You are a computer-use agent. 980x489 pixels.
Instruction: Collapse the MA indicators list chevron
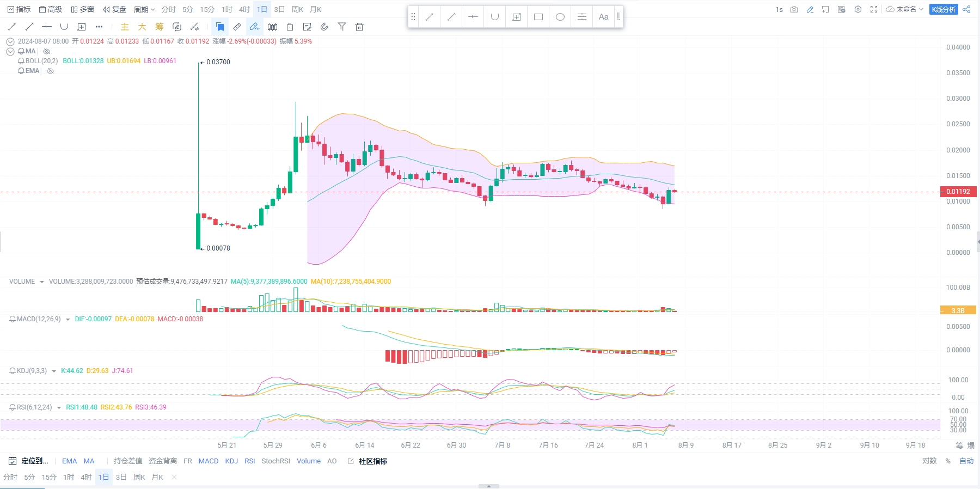pyautogui.click(x=10, y=52)
